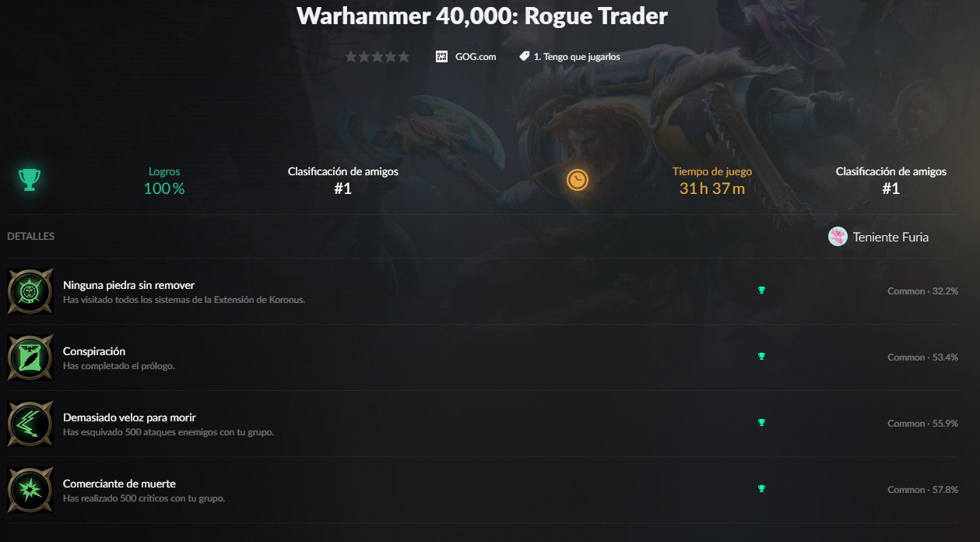
Task: Open the GOG.com platform icon
Action: coord(442,56)
